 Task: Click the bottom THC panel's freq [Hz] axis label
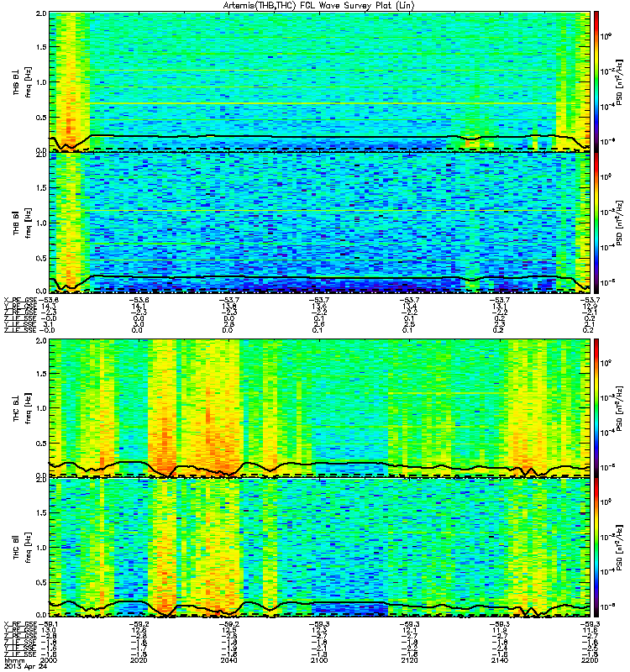point(29,548)
